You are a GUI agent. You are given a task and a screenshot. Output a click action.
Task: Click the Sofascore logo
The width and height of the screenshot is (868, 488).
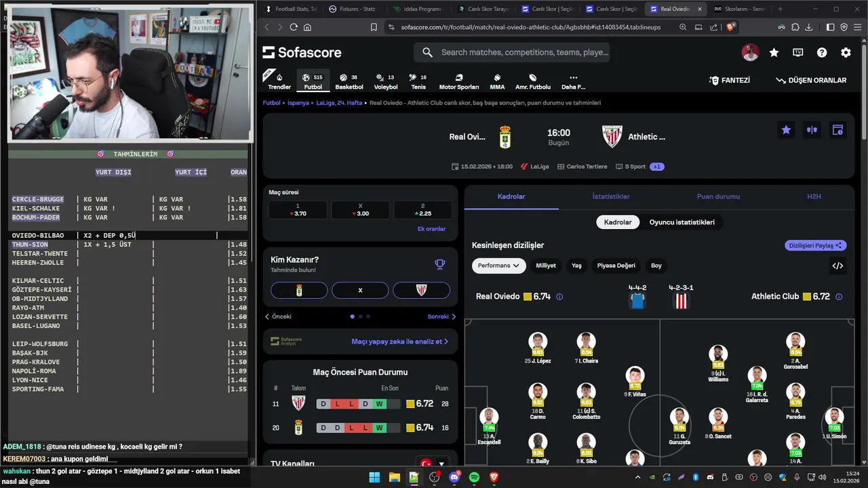tap(302, 52)
